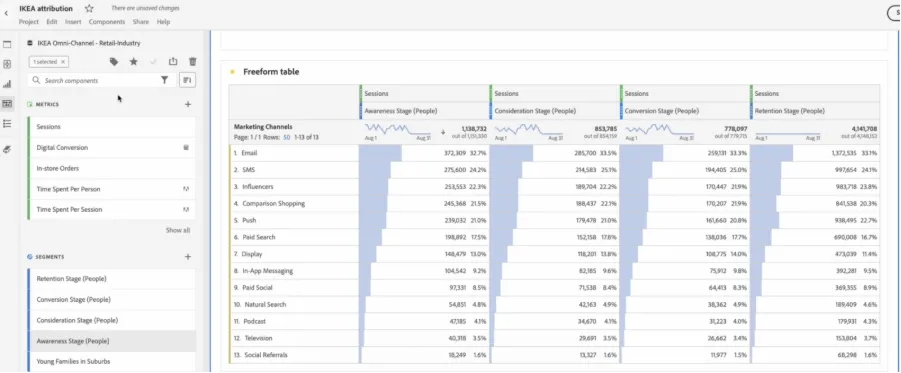Click the tag icon in components panel
This screenshot has height=373, width=901.
coord(114,61)
